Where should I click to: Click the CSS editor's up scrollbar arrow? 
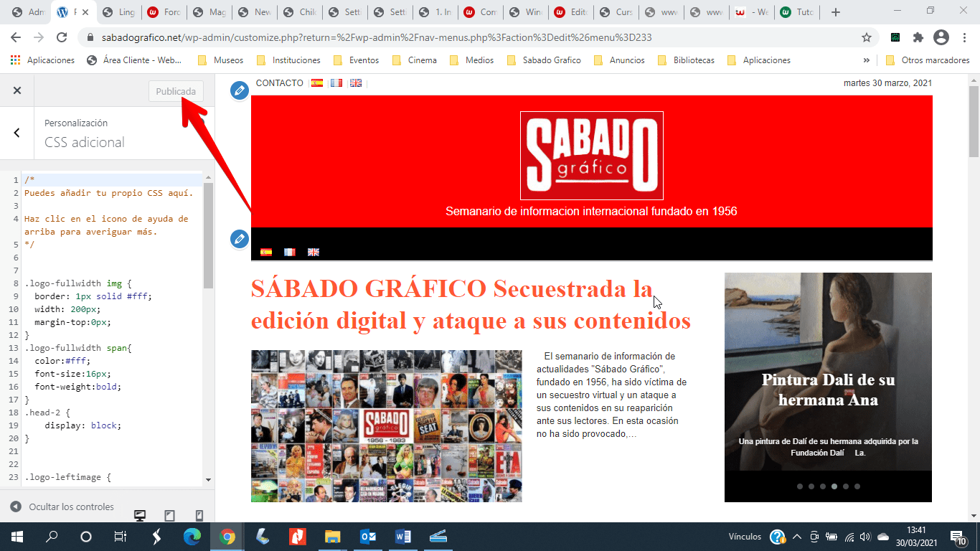click(208, 177)
